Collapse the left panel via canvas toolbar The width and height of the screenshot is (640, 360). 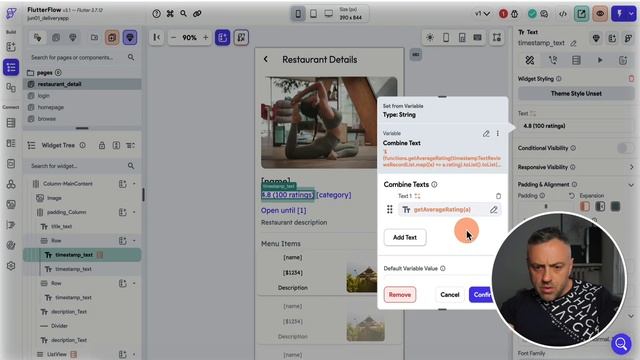coord(157,38)
